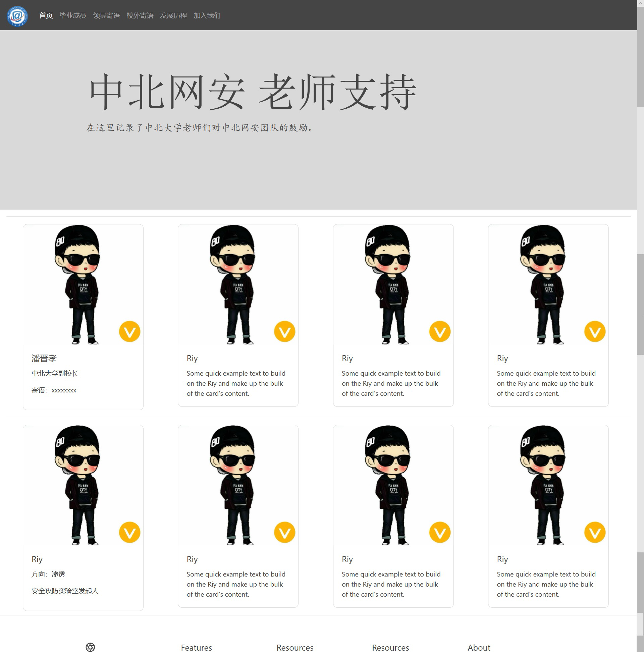Click the 方向：渗透 text

pos(48,574)
